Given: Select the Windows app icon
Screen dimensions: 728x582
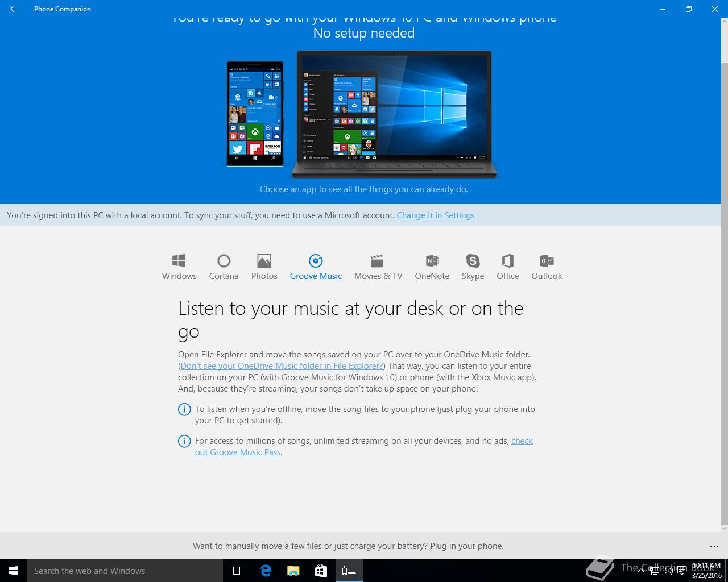Looking at the screenshot, I should click(x=179, y=261).
